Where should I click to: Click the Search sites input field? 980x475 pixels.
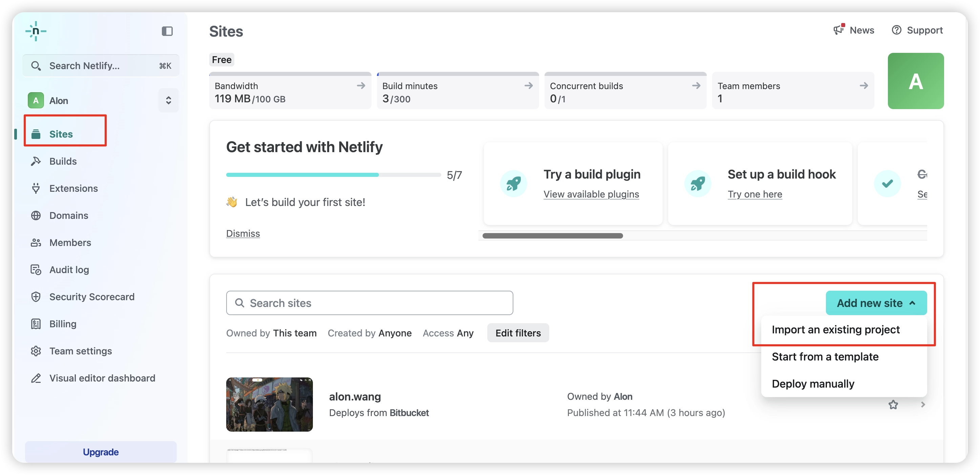tap(369, 303)
